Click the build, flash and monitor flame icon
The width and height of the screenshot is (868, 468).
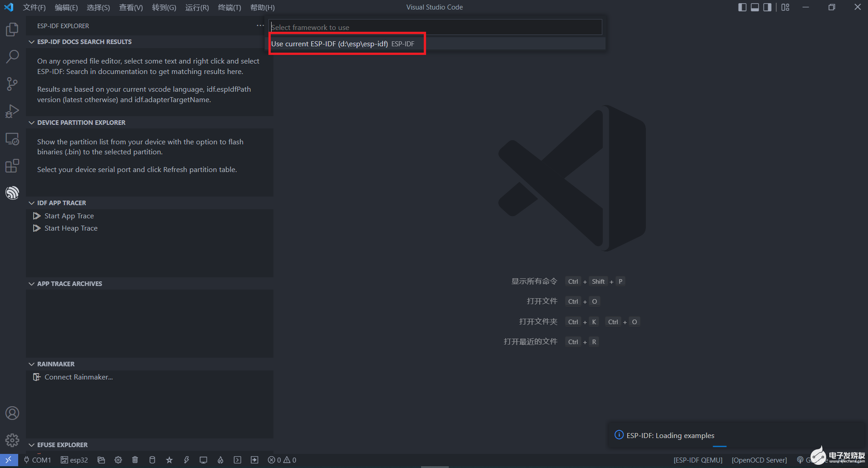[220, 460]
